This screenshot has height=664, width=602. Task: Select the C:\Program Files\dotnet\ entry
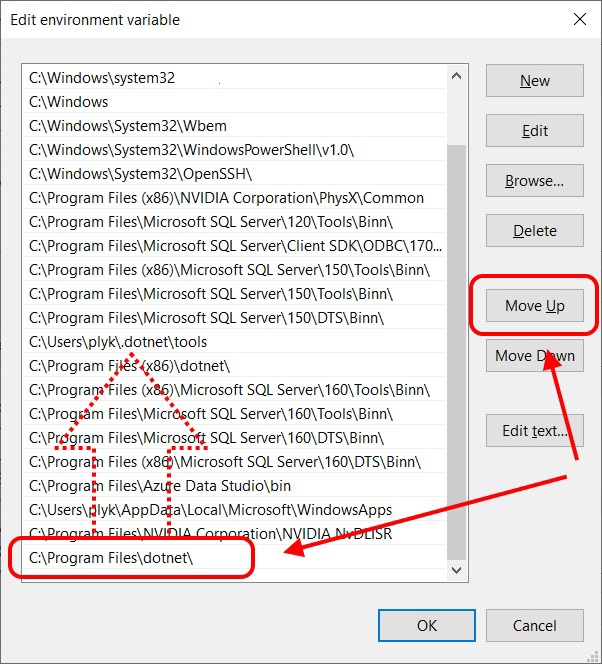coord(235,558)
